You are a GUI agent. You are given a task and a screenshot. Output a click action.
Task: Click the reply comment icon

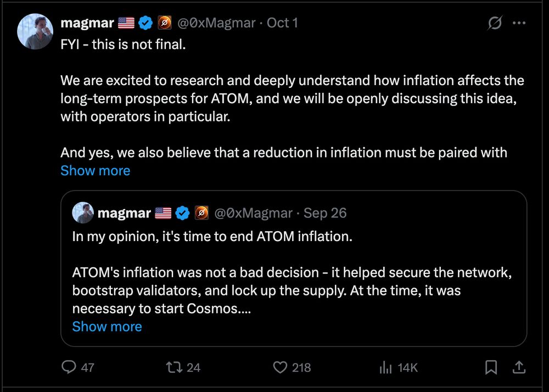point(69,367)
